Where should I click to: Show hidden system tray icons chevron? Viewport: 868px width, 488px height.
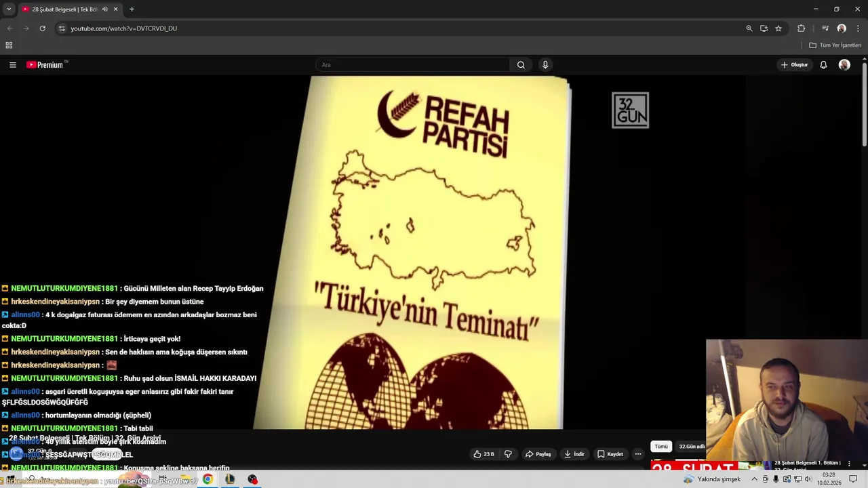tap(754, 479)
